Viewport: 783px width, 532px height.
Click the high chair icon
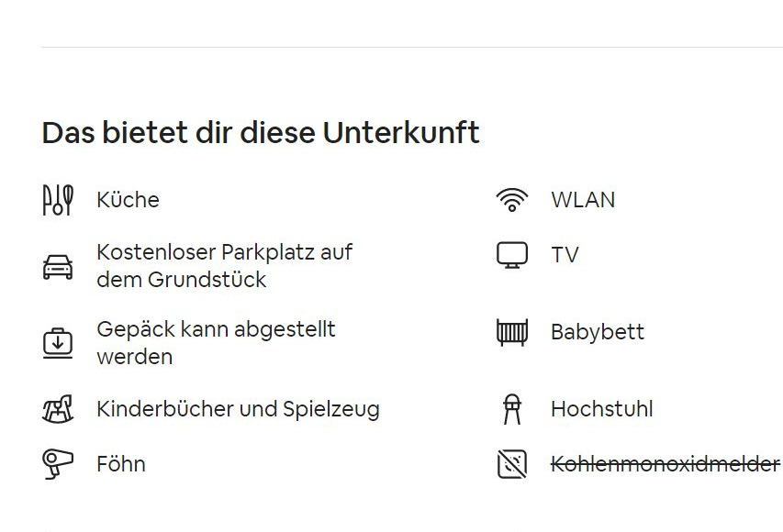[x=511, y=409]
